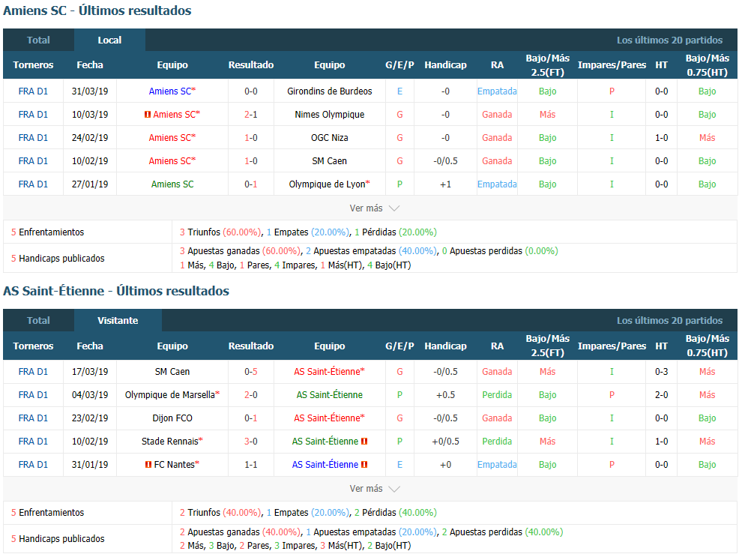
Task: Click Amiens SC in the 31/03/19 row
Action: click(x=170, y=91)
